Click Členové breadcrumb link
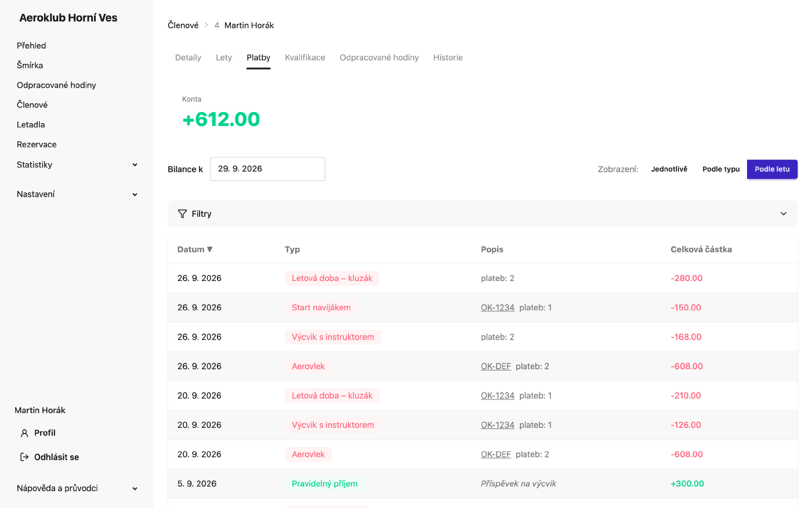This screenshot has width=812, height=508. pos(183,25)
